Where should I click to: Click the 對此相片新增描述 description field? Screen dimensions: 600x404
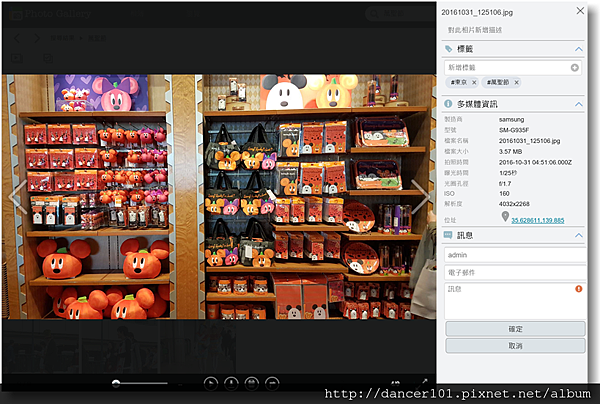click(475, 30)
